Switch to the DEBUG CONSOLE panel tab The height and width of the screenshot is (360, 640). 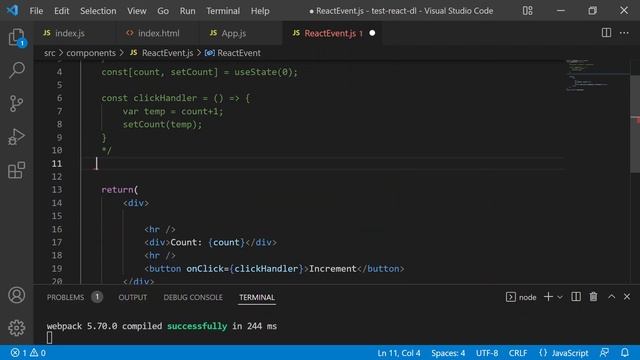(193, 297)
